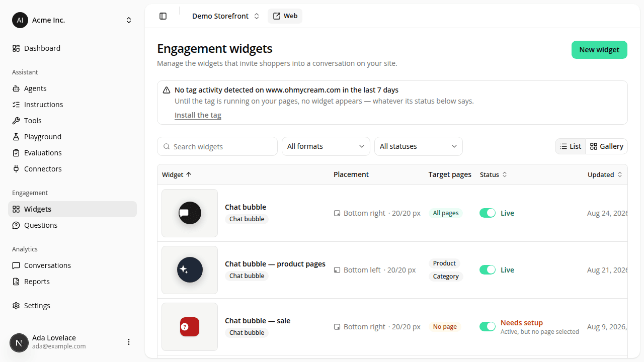The width and height of the screenshot is (644, 362).
Task: Sort by the Status column
Action: [494, 174]
